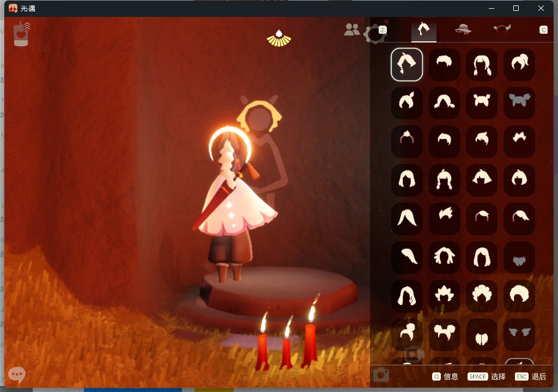
Task: Choose the twin braids hairstyle with top tuft
Action: coord(444,180)
